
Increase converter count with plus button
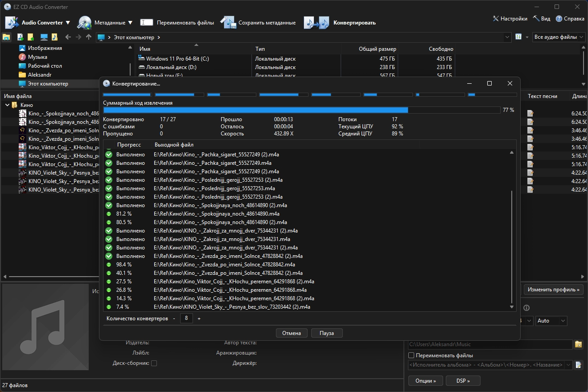(x=199, y=318)
